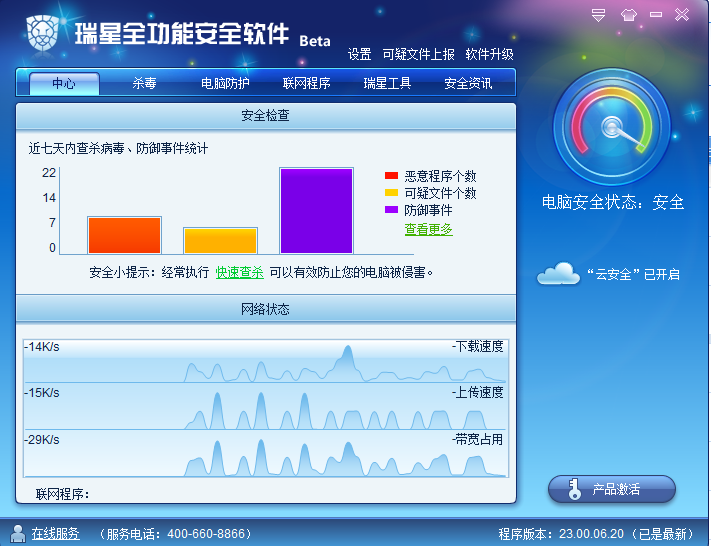The width and height of the screenshot is (711, 546).
Task: Select the 安全资讯 tab
Action: click(x=468, y=83)
